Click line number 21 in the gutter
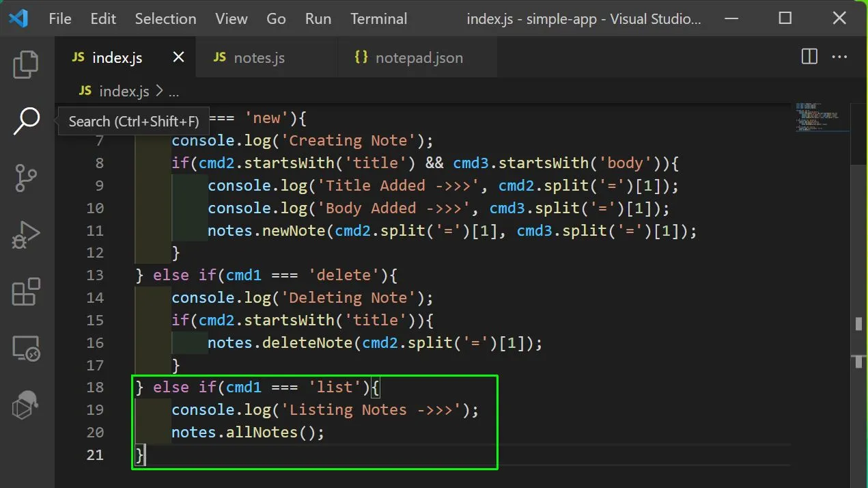The image size is (868, 488). pyautogui.click(x=96, y=455)
